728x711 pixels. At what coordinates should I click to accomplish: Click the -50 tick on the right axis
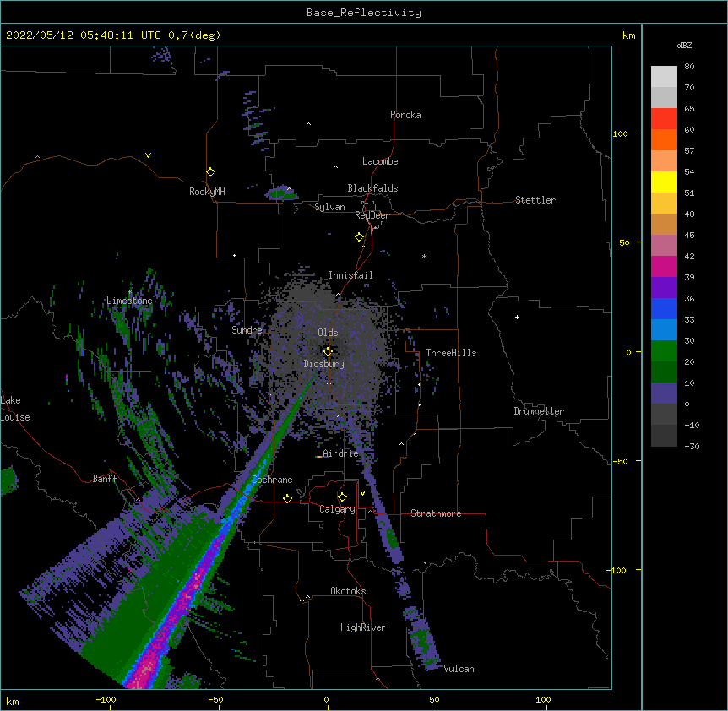point(620,461)
